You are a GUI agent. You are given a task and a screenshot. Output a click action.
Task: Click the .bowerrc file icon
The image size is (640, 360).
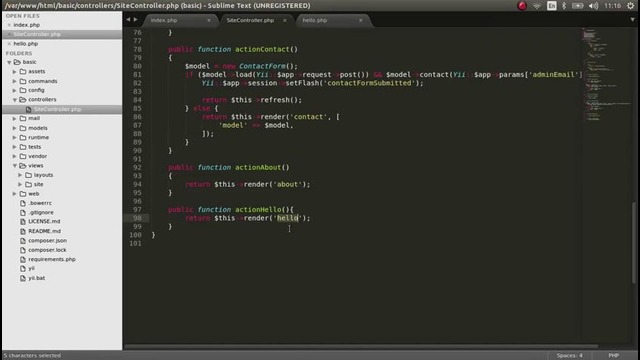coord(23,203)
